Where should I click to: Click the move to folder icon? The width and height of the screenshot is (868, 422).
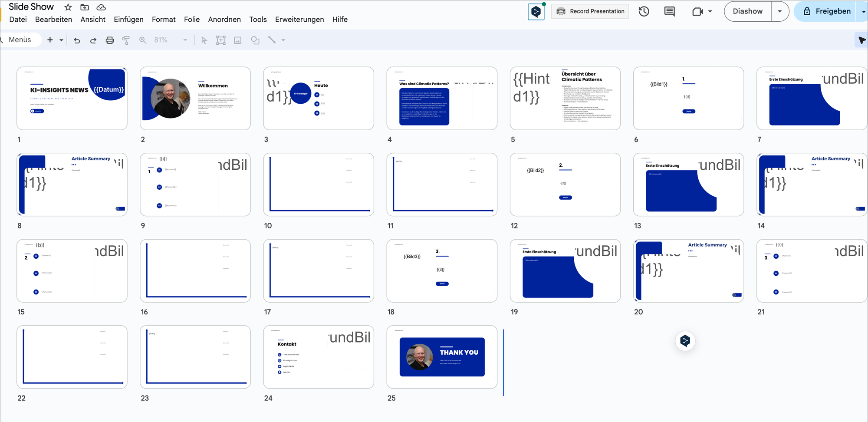pyautogui.click(x=85, y=7)
